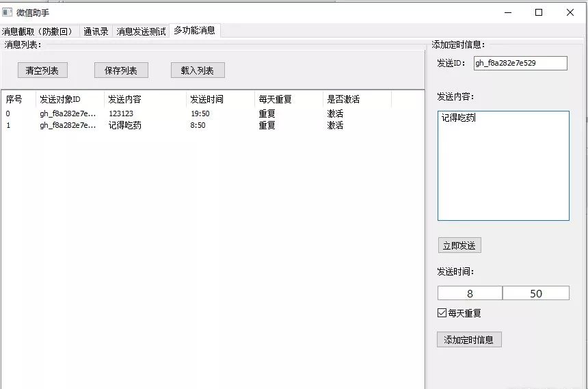588x389 pixels.
Task: Click the 19:50 send time cell
Action: (200, 113)
